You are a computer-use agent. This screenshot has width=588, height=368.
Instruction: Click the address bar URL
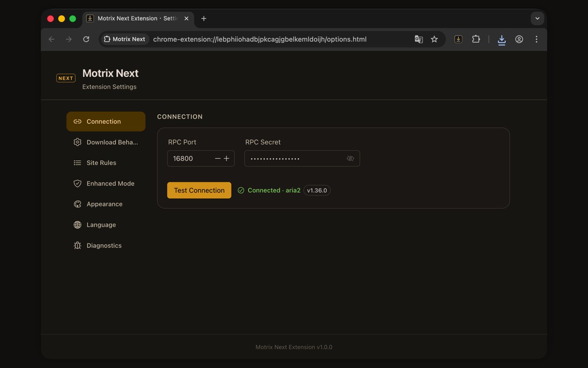click(x=260, y=39)
